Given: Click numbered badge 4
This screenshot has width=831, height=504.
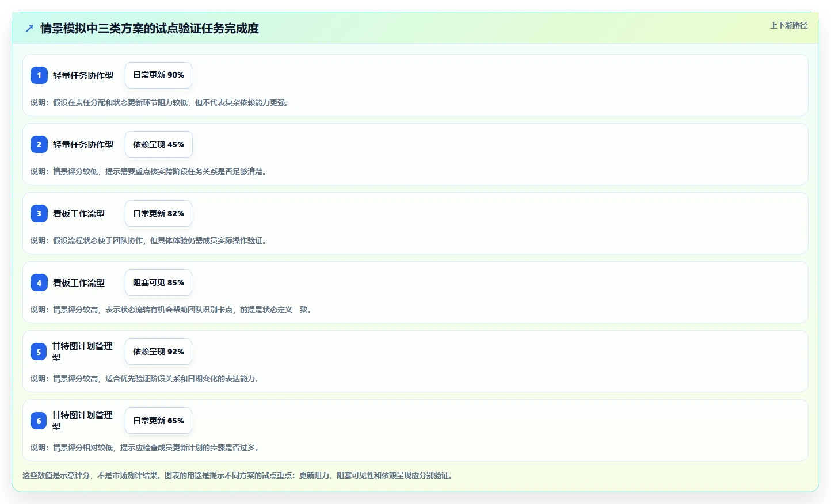Looking at the screenshot, I should click(x=39, y=282).
